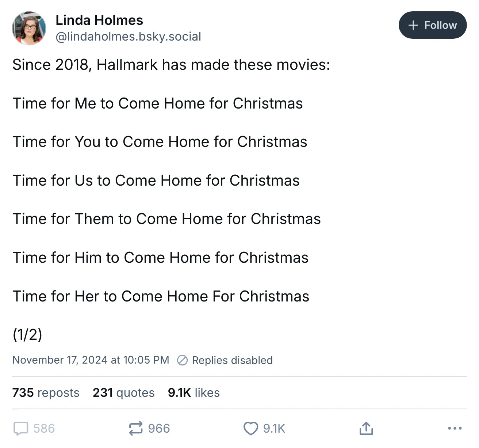The image size is (479, 448).
Task: View the 231 quotes list
Action: pos(123,392)
